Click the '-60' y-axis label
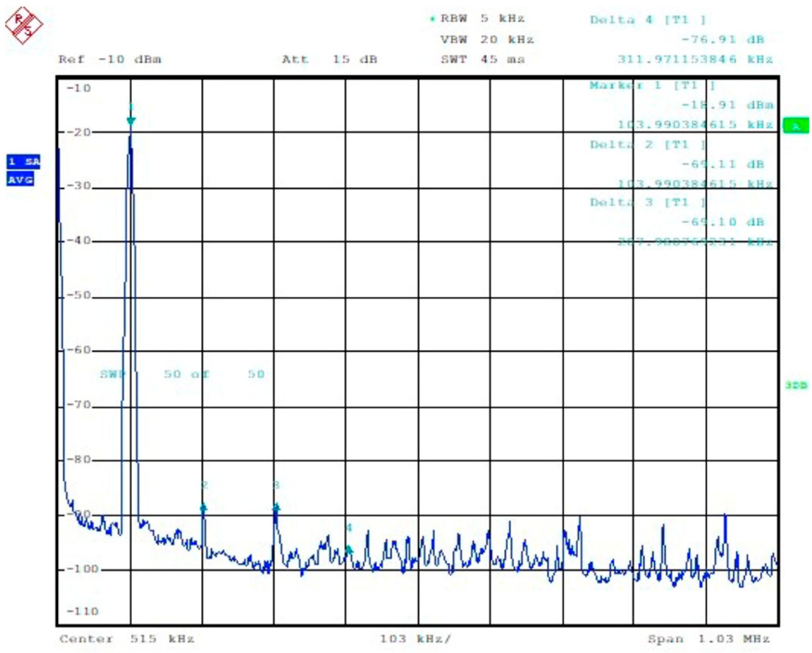The height and width of the screenshot is (653, 812). 79,350
